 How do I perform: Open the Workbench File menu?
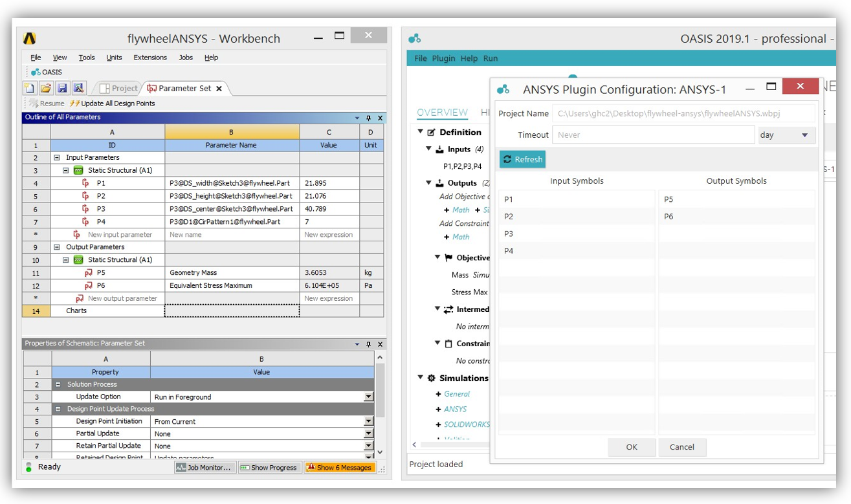pos(36,58)
